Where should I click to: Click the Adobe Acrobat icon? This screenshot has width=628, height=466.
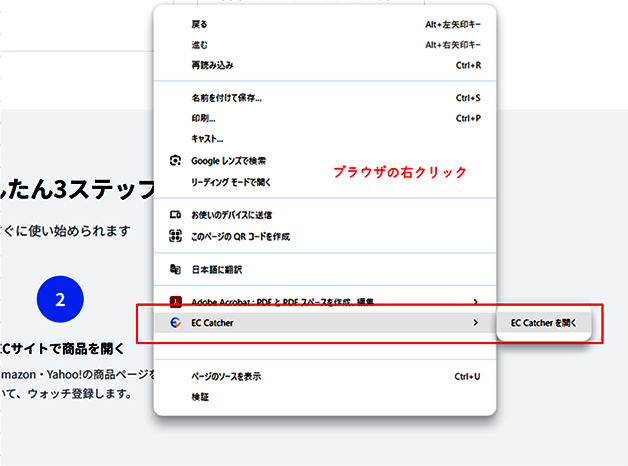point(175,302)
